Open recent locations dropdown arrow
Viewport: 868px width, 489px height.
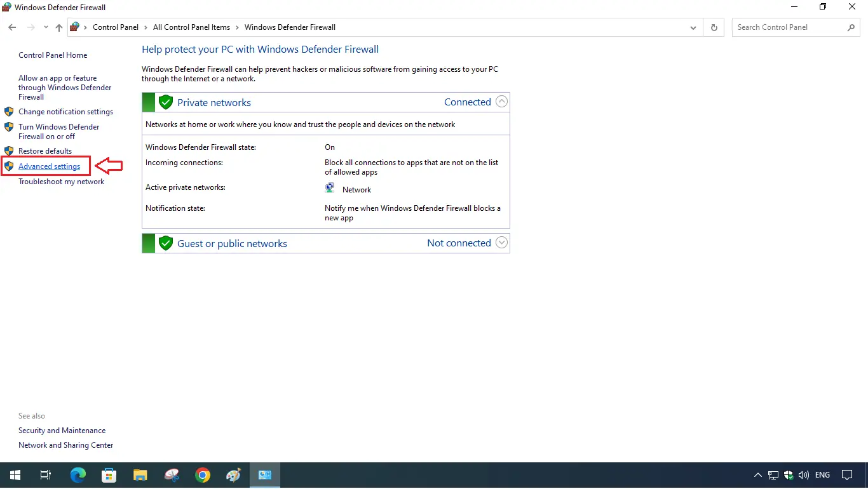click(46, 27)
